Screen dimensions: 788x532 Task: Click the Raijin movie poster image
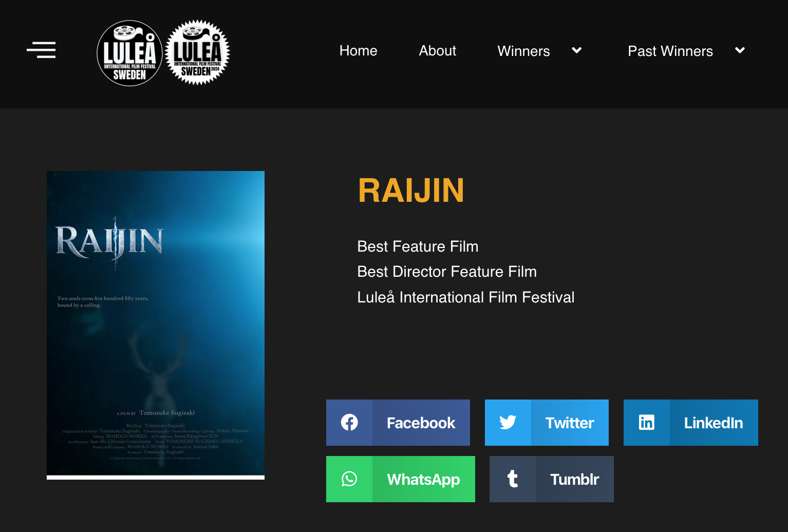point(156,324)
